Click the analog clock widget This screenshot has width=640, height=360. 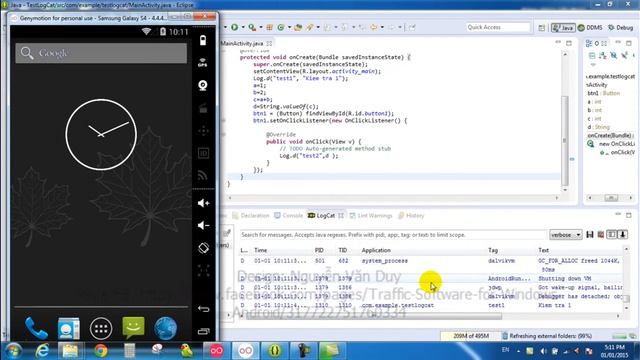[101, 135]
